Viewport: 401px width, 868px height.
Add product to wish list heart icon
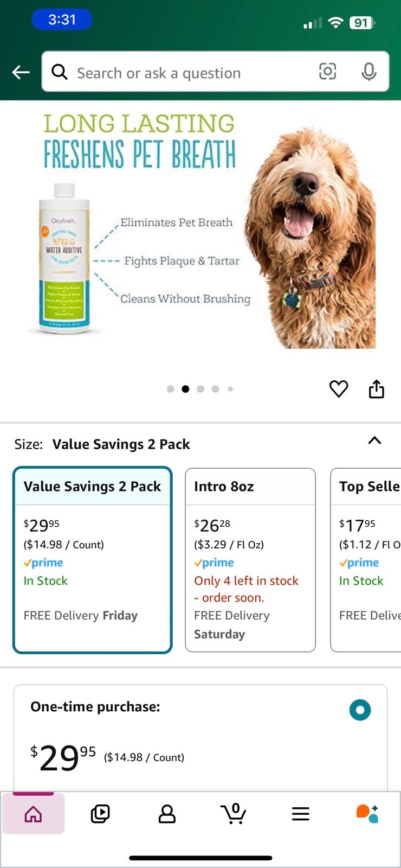339,388
